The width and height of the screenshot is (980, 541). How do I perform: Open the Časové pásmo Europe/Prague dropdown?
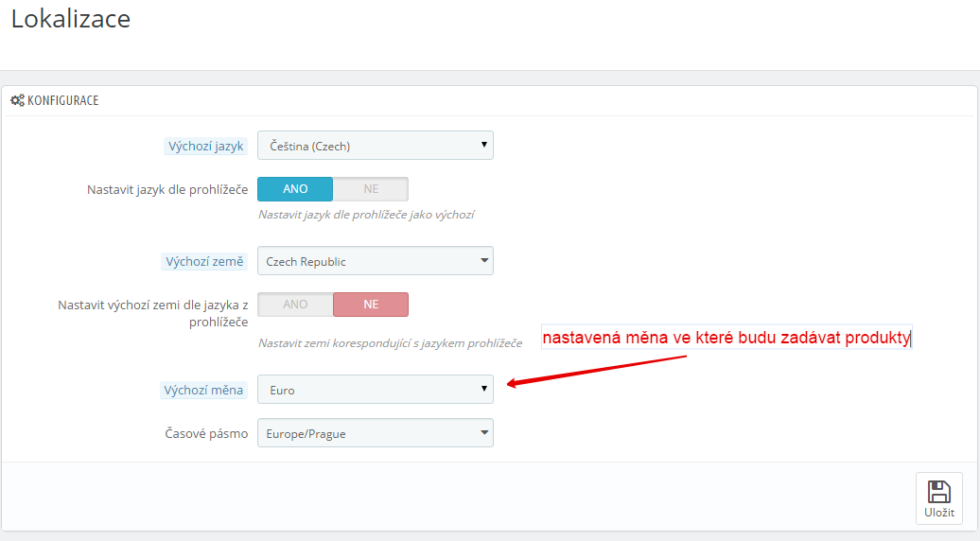point(375,433)
